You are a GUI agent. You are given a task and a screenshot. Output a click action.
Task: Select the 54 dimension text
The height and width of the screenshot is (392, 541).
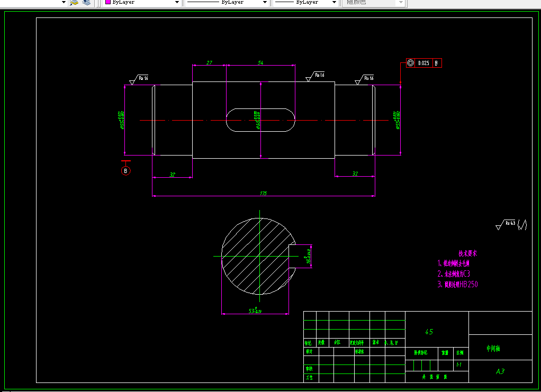point(260,62)
